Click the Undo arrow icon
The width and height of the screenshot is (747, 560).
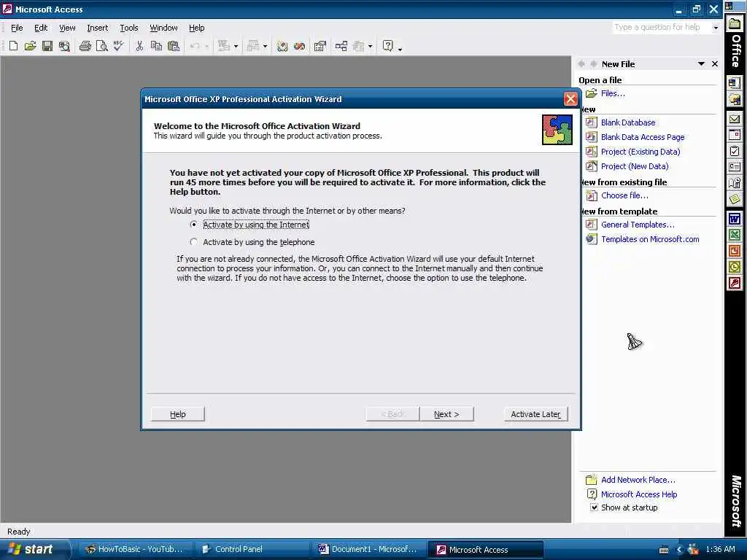point(194,46)
